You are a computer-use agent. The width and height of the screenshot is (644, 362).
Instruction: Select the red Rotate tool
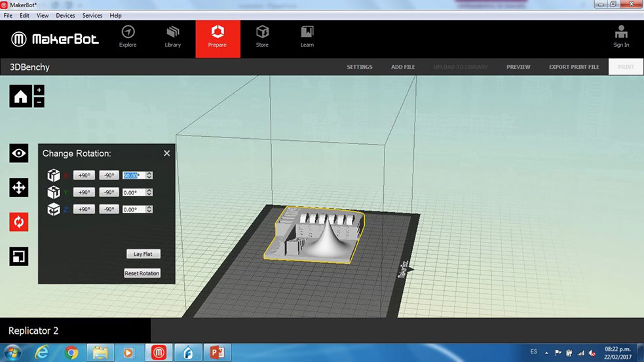[x=19, y=222]
